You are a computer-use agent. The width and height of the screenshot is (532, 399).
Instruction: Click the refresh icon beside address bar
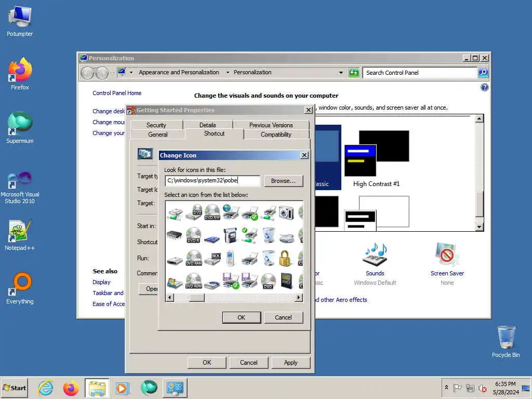click(354, 72)
